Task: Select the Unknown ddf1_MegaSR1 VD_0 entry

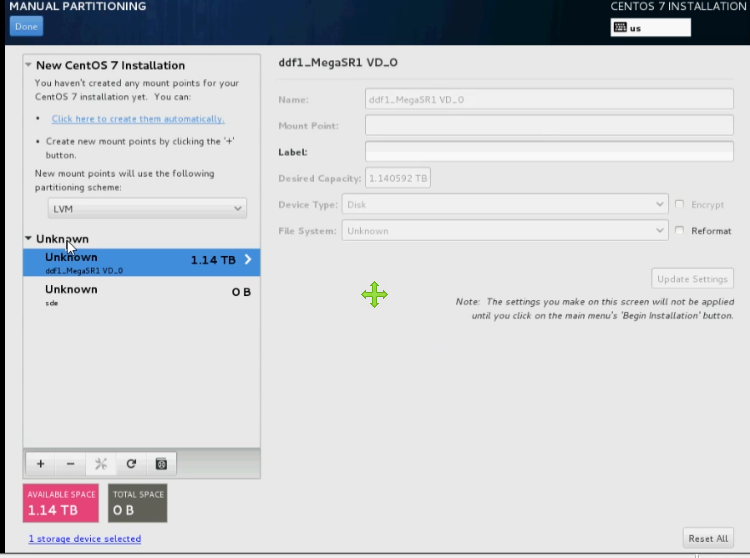Action: coord(142,262)
